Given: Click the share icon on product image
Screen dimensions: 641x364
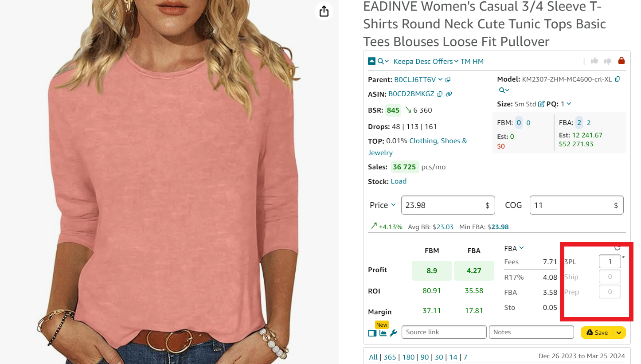Looking at the screenshot, I should pyautogui.click(x=324, y=11).
